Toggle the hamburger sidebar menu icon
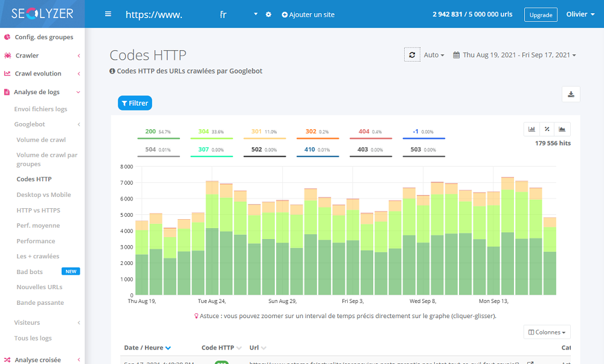Viewport: 604px width, 364px height. pyautogui.click(x=108, y=14)
